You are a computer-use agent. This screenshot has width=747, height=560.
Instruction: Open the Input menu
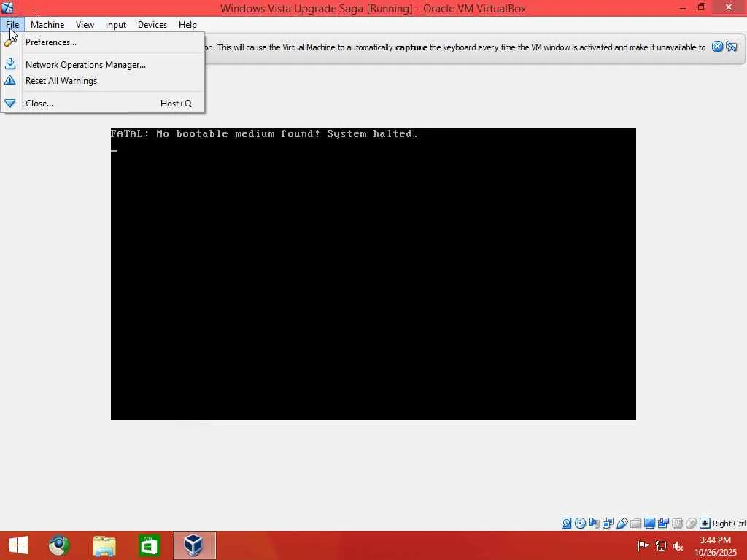[x=116, y=24]
